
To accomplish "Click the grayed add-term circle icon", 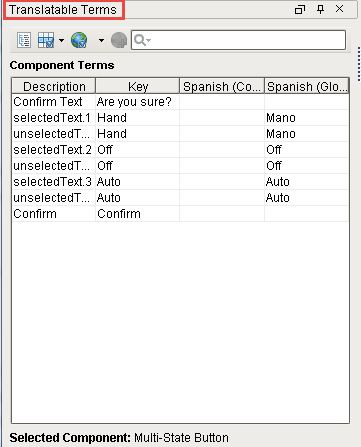I will click(x=119, y=40).
